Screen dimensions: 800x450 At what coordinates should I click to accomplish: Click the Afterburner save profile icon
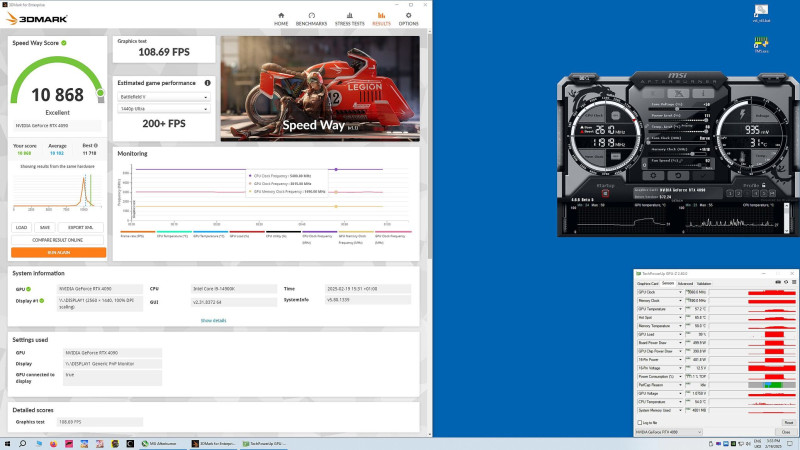772,193
